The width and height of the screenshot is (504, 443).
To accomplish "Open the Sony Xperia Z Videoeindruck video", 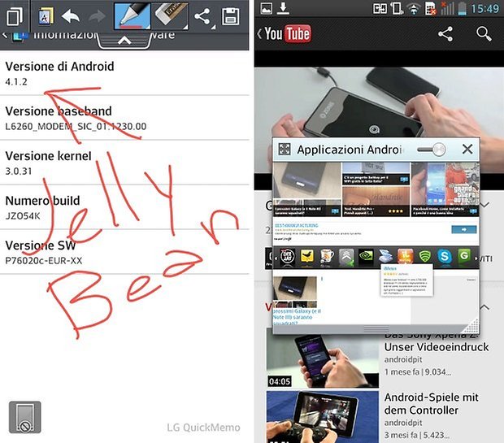I will (x=437, y=346).
